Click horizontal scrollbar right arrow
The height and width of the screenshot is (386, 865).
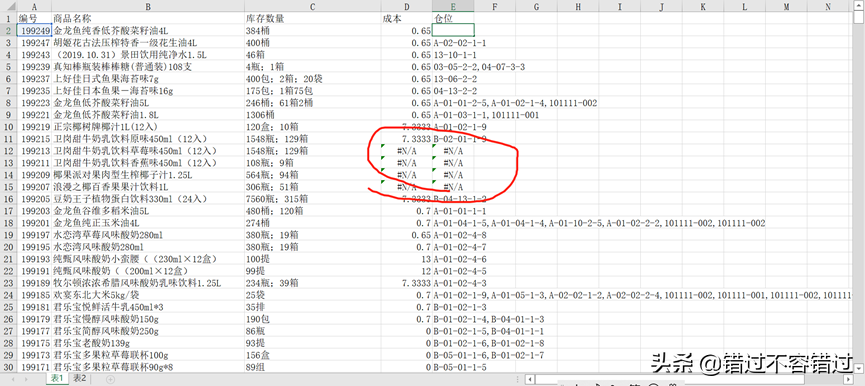[x=848, y=379]
